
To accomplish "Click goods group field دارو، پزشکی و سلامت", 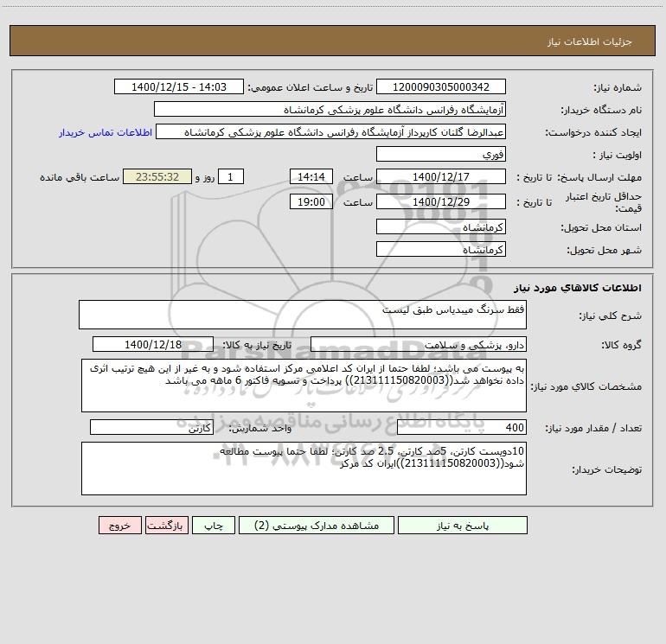I will click(x=419, y=344).
